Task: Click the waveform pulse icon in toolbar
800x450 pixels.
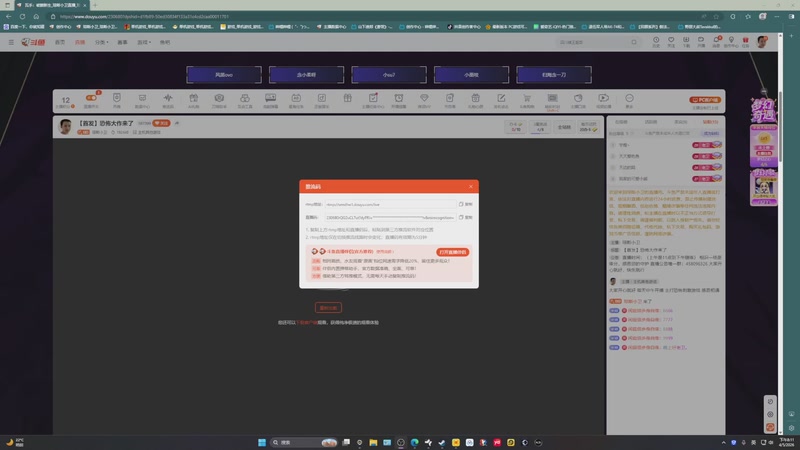Action: (x=168, y=98)
